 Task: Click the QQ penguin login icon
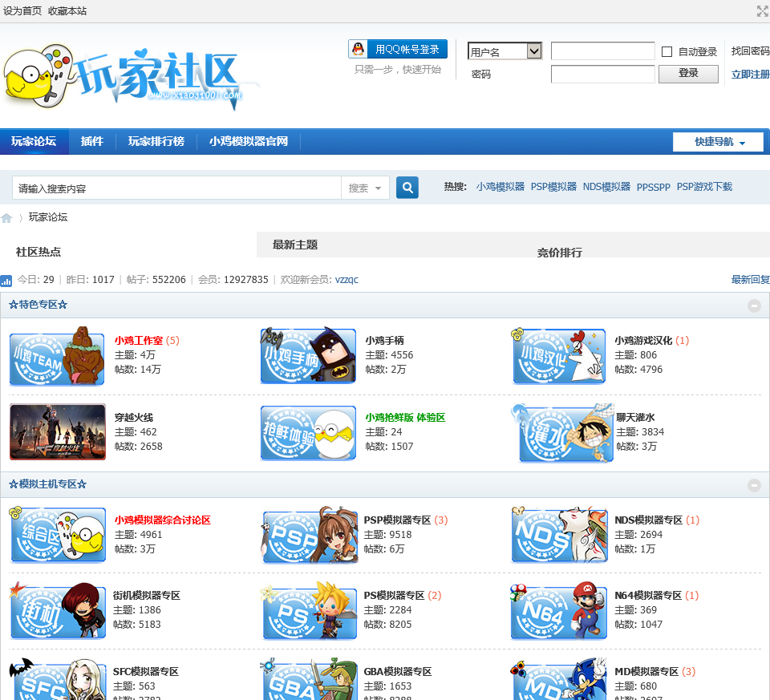pyautogui.click(x=359, y=49)
